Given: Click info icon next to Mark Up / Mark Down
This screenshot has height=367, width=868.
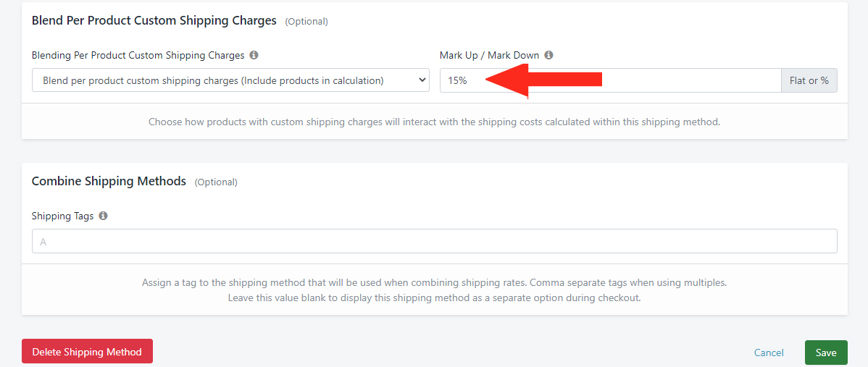Looking at the screenshot, I should [548, 55].
